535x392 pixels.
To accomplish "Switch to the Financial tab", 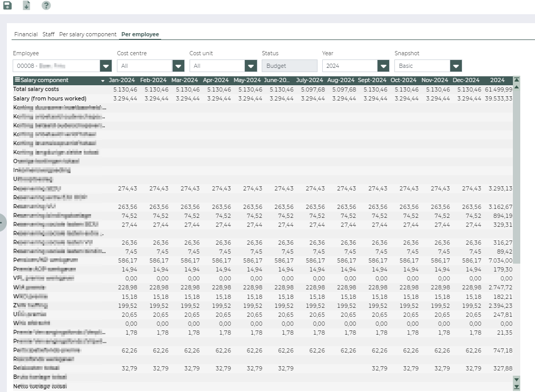I will (x=26, y=34).
